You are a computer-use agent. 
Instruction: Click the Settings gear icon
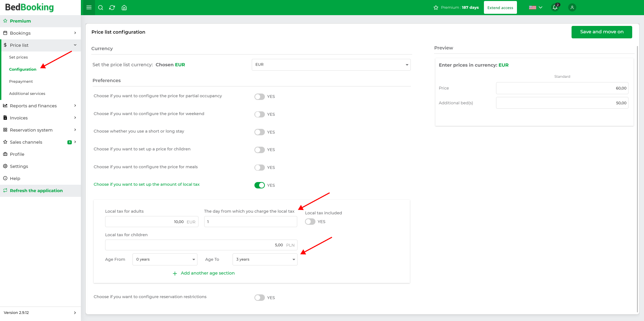5,166
